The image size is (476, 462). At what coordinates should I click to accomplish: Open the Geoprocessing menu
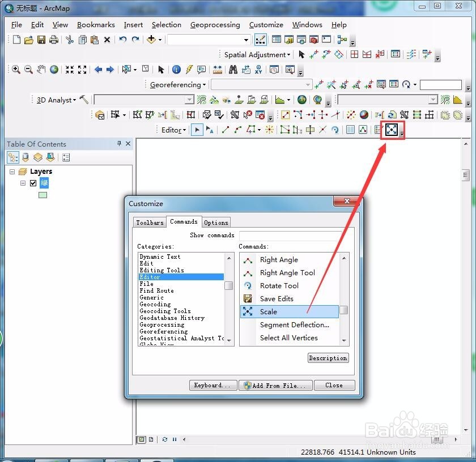coord(215,25)
